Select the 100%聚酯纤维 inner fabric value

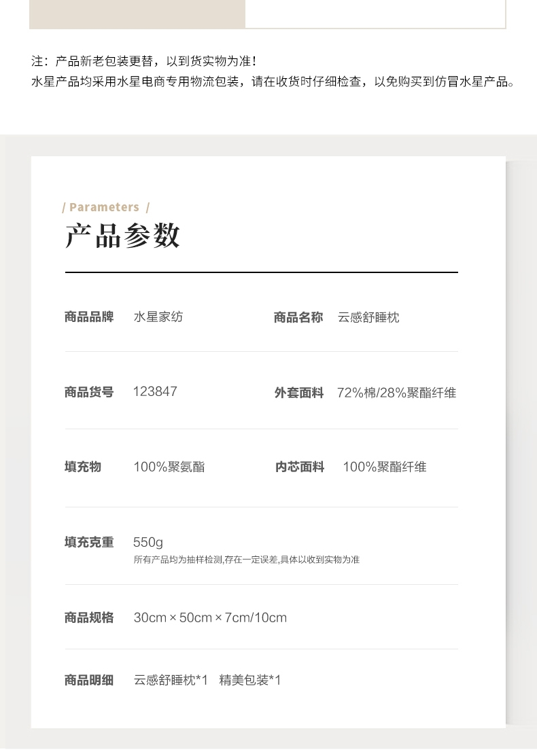(x=384, y=467)
